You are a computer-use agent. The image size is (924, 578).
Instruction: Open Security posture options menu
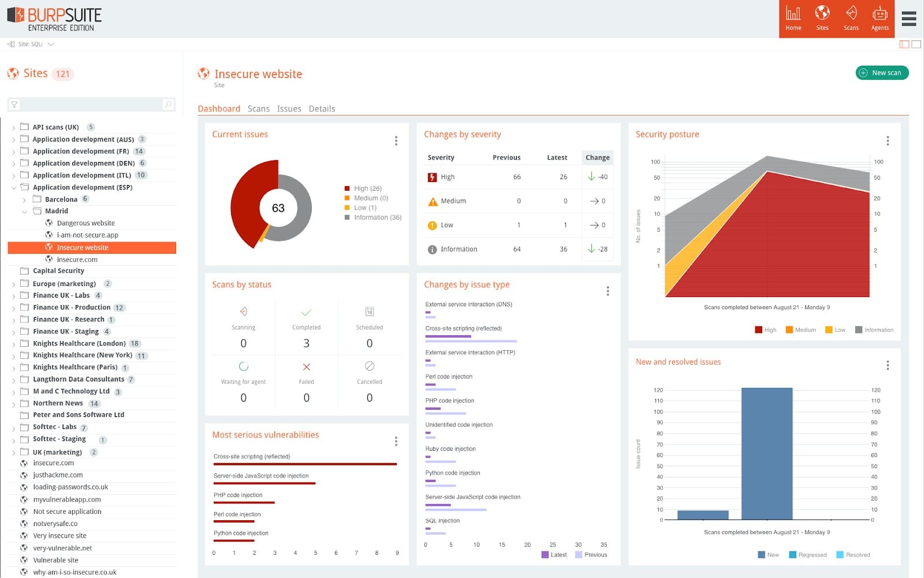point(888,140)
